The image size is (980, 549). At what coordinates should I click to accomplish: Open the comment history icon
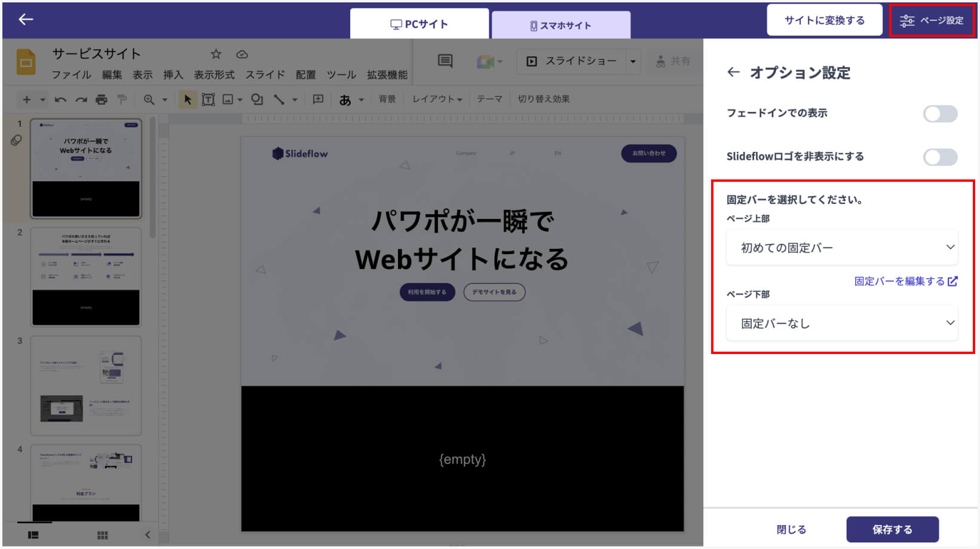[x=445, y=61]
